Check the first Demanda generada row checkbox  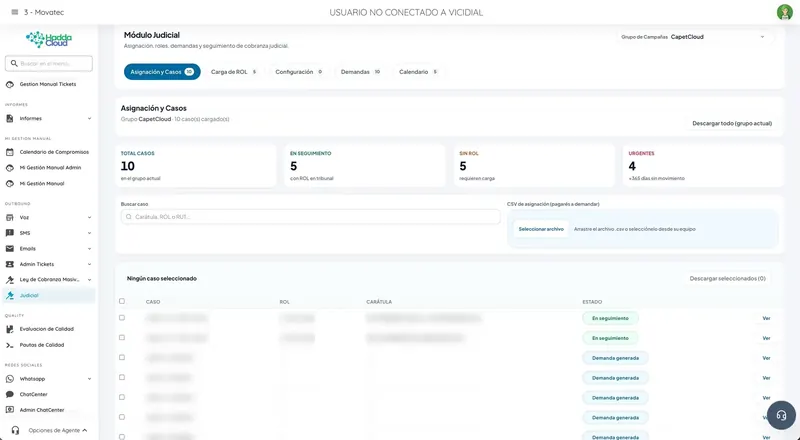click(122, 357)
